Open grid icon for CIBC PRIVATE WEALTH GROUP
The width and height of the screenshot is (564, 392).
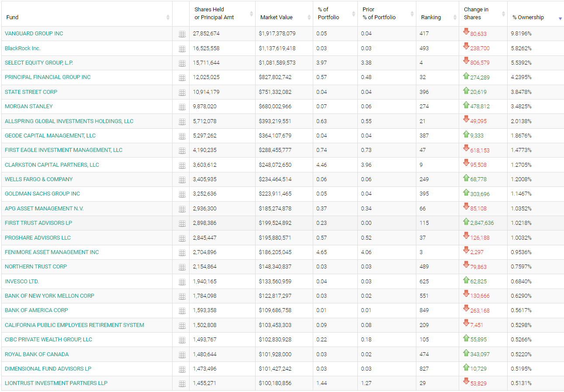click(x=182, y=340)
